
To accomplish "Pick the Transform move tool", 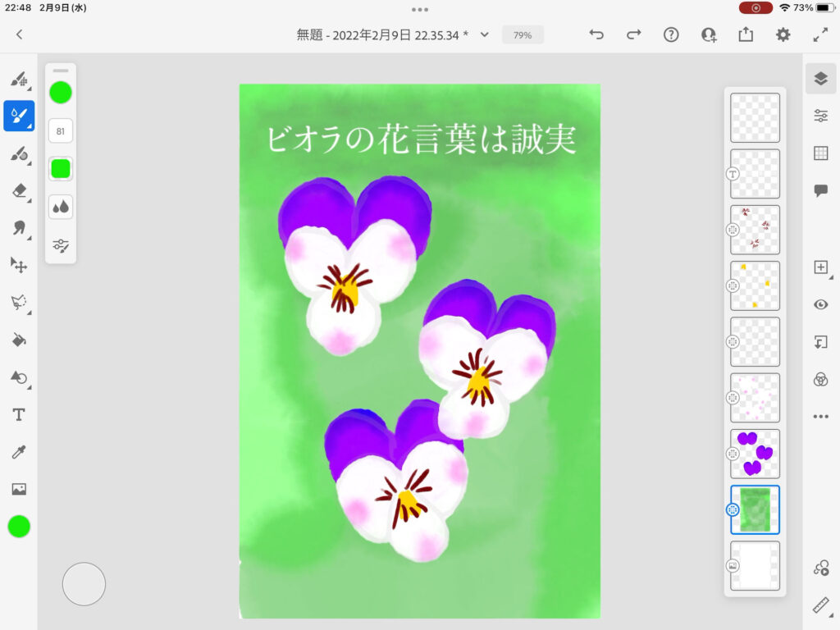I will pos(19,265).
